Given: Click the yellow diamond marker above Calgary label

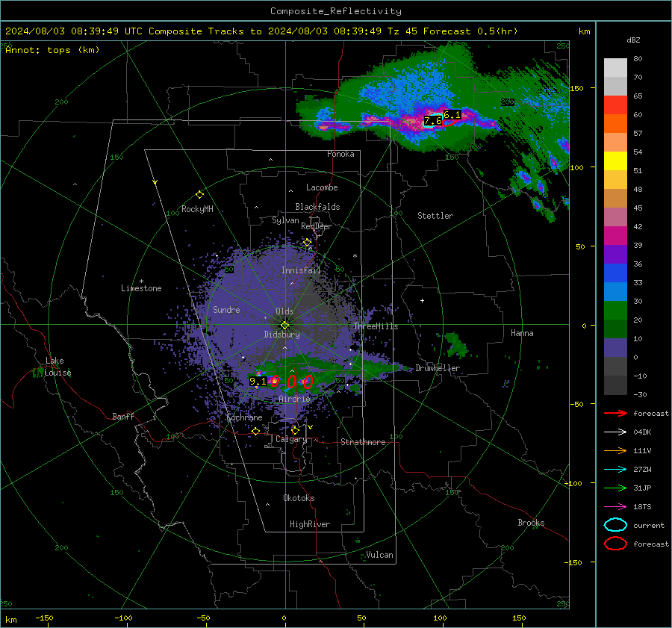Looking at the screenshot, I should 295,430.
